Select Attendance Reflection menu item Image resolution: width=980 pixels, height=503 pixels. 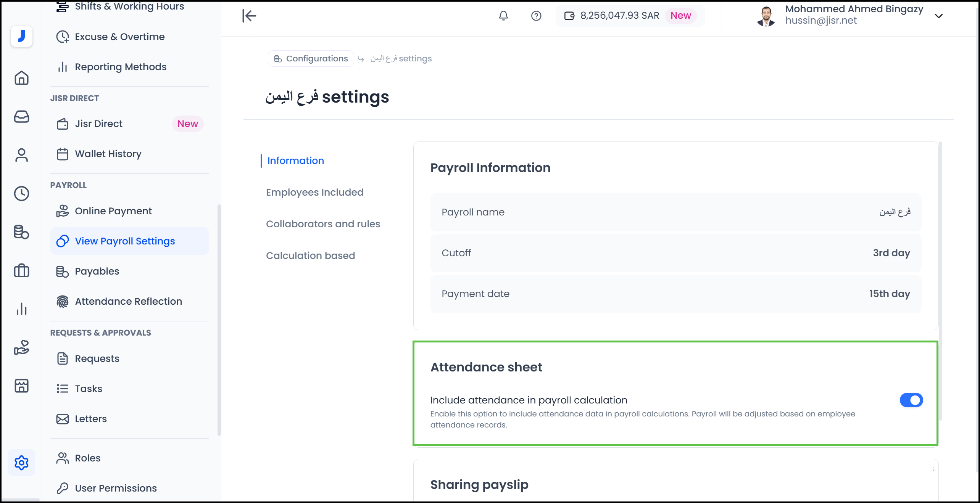pyautogui.click(x=128, y=301)
